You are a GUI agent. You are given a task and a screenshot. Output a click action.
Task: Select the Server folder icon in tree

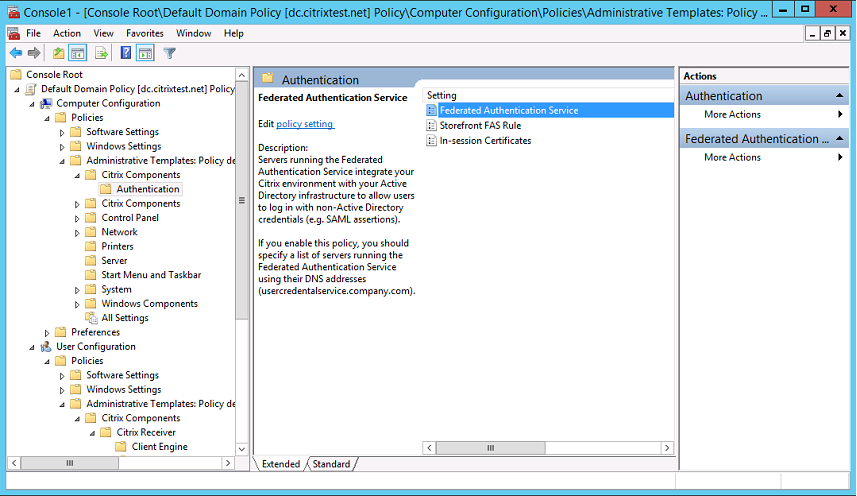pyautogui.click(x=91, y=261)
